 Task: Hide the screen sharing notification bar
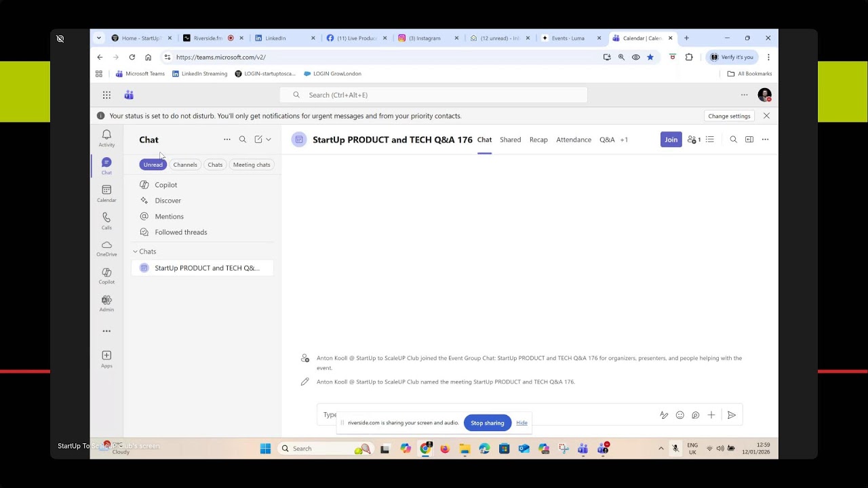point(521,423)
